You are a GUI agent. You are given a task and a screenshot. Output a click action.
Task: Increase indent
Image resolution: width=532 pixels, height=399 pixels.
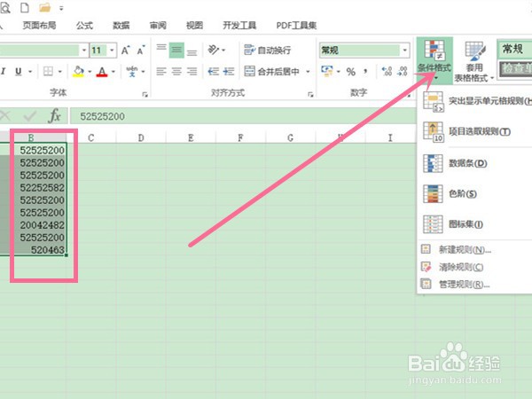(x=229, y=71)
